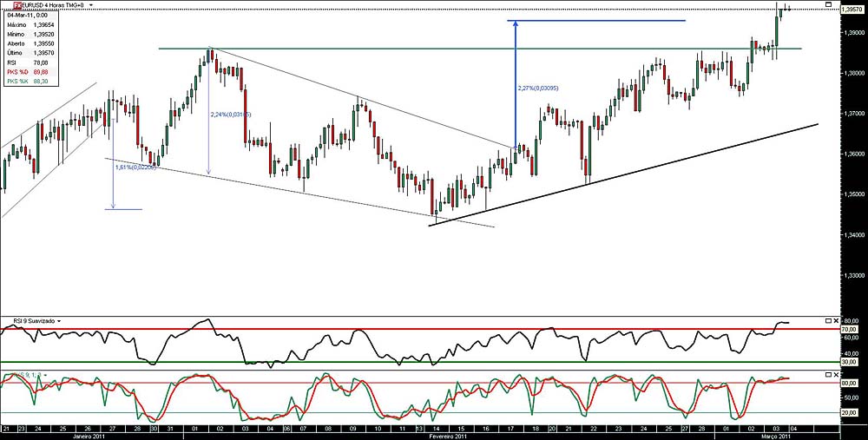
Task: Click date 08 on the time axis
Action: point(328,429)
